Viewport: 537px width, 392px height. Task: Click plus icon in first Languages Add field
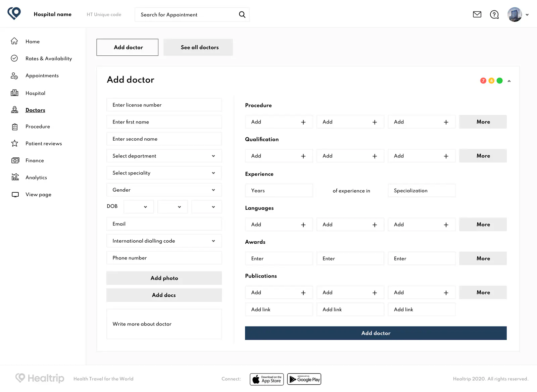pos(303,225)
